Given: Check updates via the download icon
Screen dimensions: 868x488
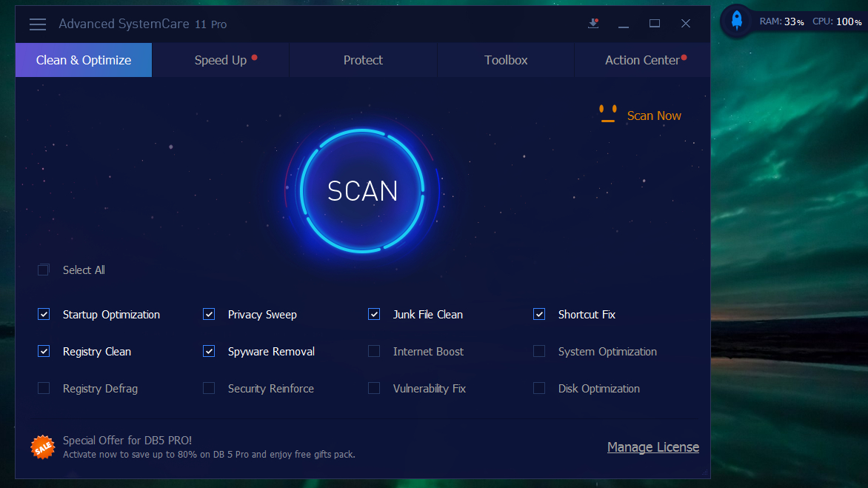Looking at the screenshot, I should [592, 24].
